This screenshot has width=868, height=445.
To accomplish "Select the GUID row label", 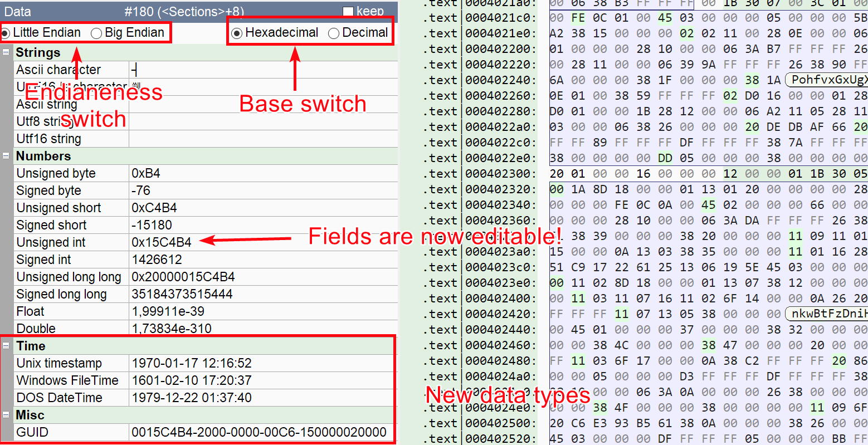I will point(32,432).
